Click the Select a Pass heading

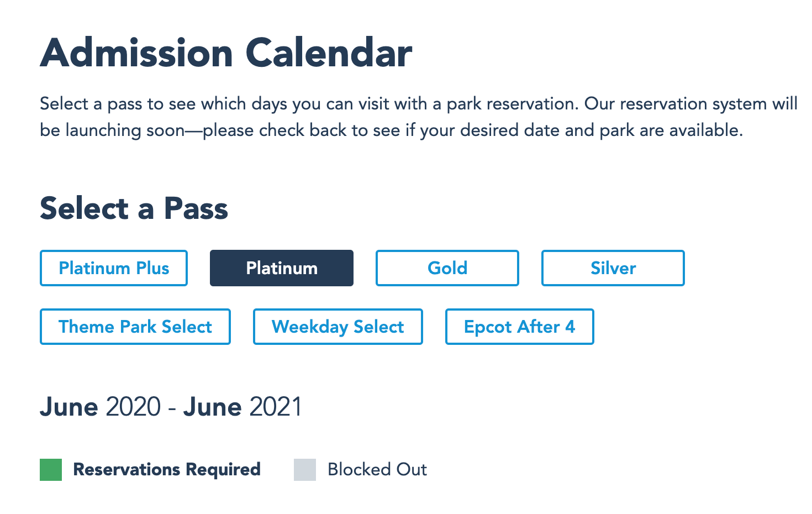coord(134,209)
